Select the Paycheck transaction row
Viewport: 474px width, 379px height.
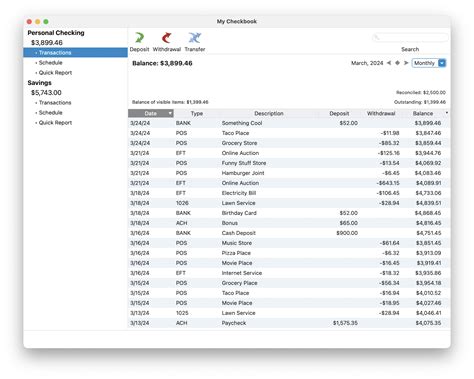coord(289,323)
